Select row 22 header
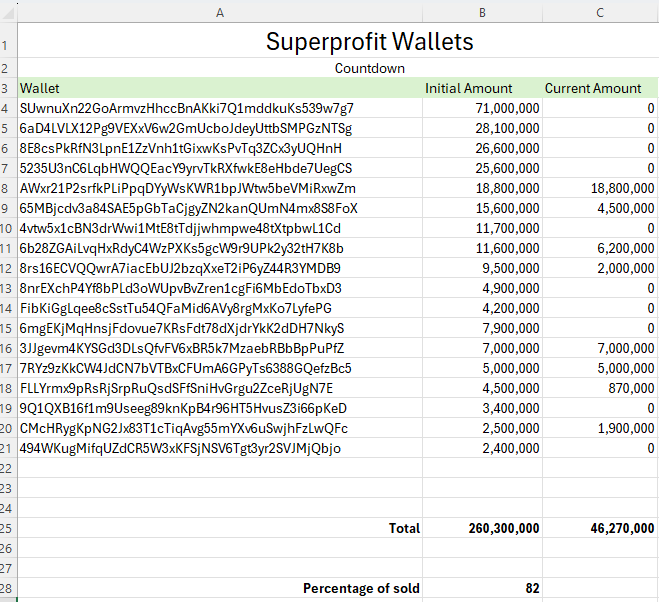The height and width of the screenshot is (602, 659). click(8, 468)
